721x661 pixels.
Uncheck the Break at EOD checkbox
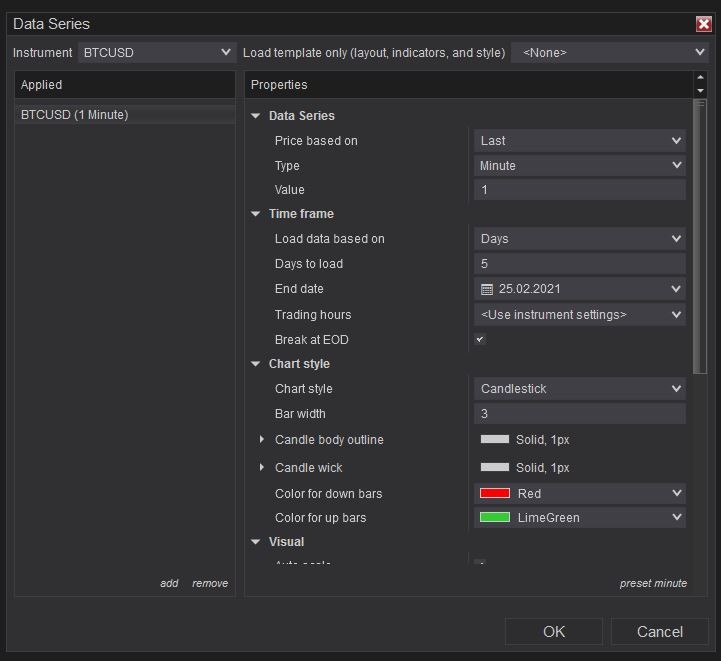pyautogui.click(x=480, y=340)
